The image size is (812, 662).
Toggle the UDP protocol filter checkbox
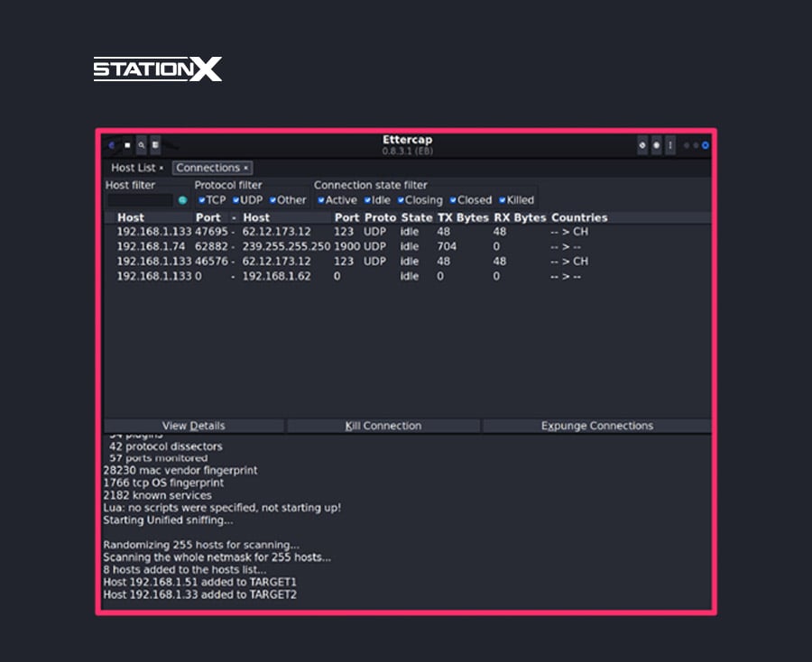[x=235, y=200]
